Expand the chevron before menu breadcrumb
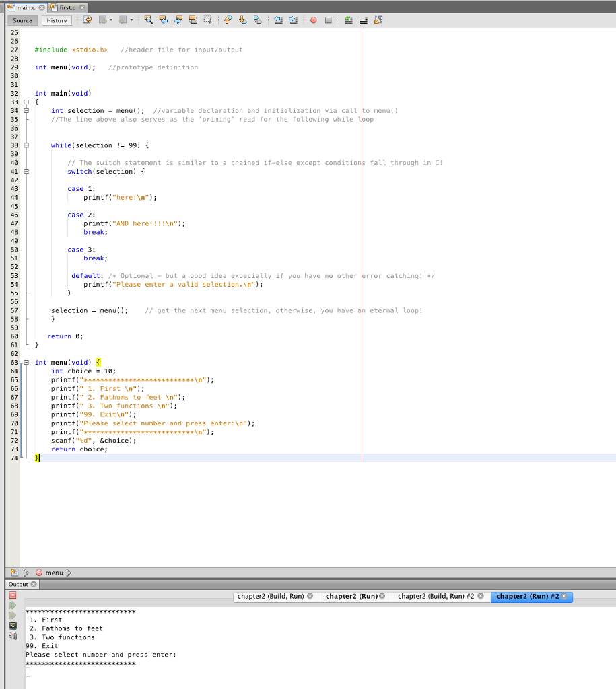Viewport: 616px width, 689px height. pos(26,573)
